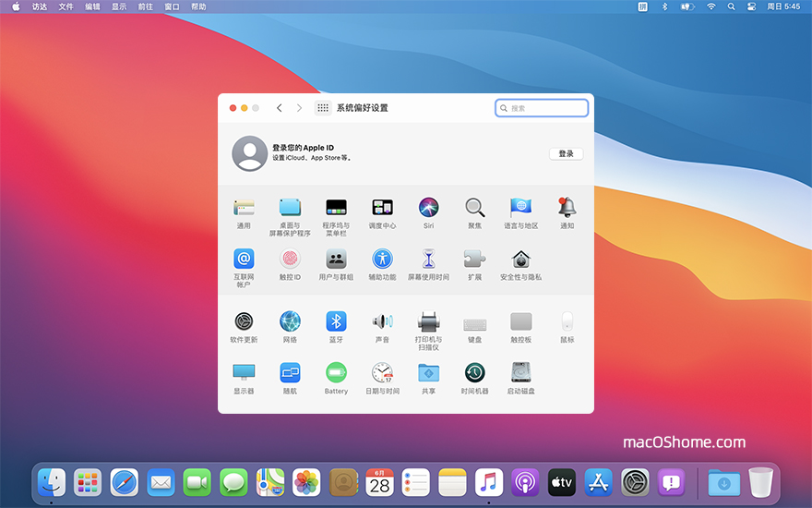Screen dimensions: 812x508
Task: Open the input method menu bar icon
Action: pos(642,6)
